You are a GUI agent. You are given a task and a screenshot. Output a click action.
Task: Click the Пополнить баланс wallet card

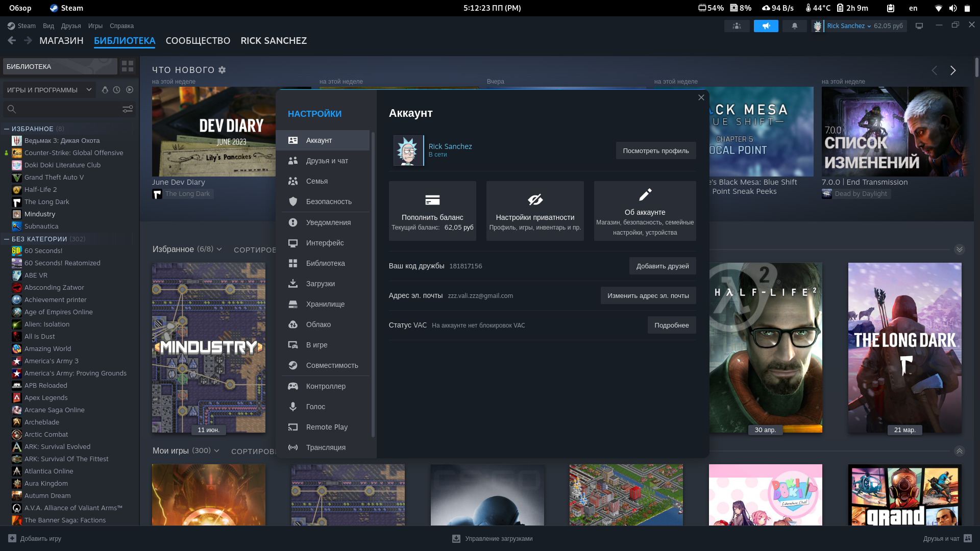(432, 211)
